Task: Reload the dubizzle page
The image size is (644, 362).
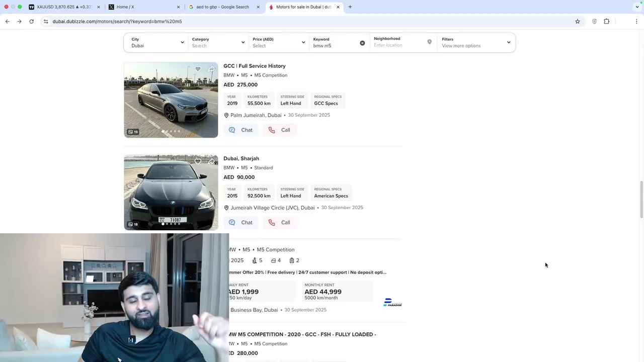Action: (x=31, y=21)
